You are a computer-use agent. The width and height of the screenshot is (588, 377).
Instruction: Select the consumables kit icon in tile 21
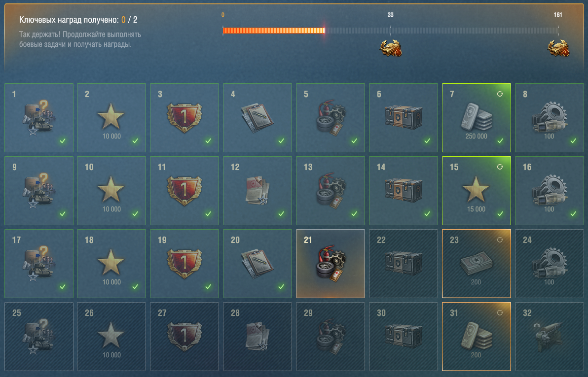pos(331,264)
